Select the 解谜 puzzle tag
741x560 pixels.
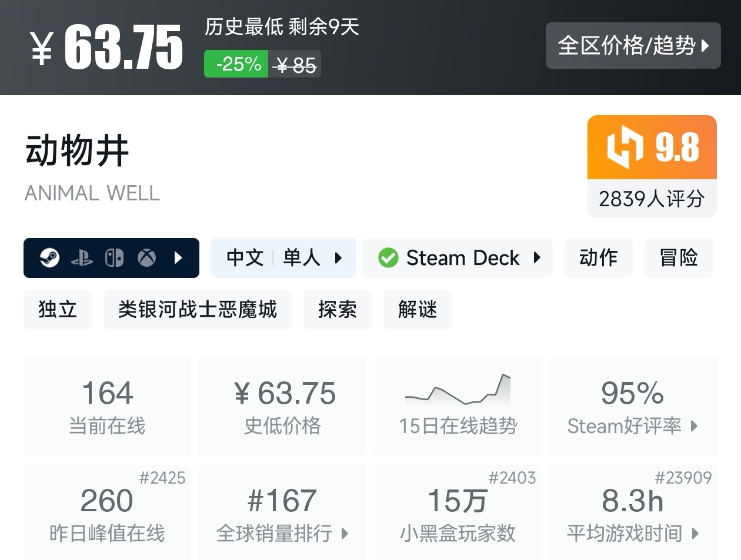418,309
